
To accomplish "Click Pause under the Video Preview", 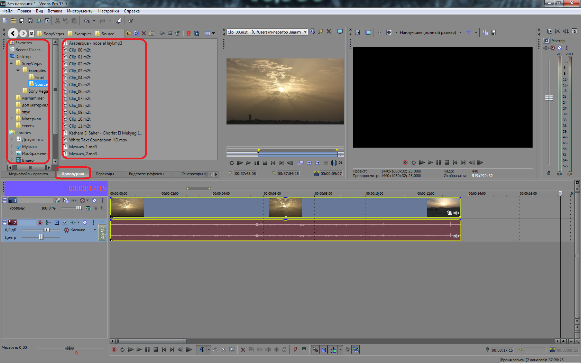I will (439, 163).
